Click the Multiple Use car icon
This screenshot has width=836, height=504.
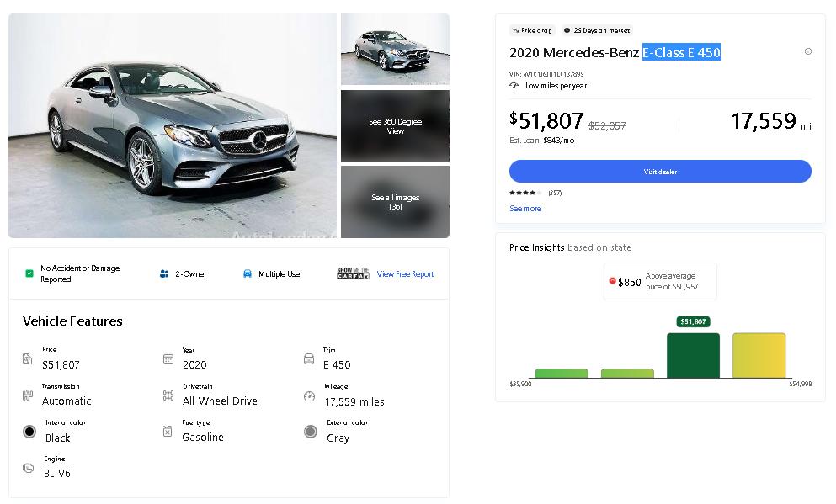pos(248,273)
